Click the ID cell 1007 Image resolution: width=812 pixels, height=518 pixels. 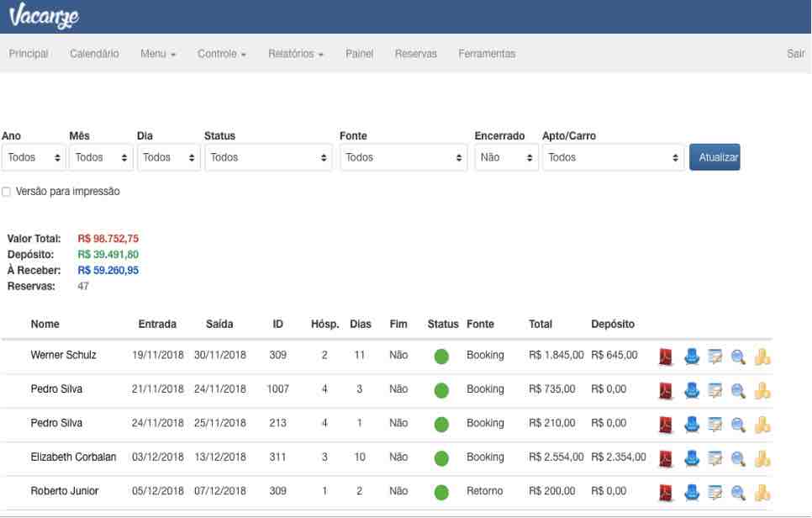(278, 389)
